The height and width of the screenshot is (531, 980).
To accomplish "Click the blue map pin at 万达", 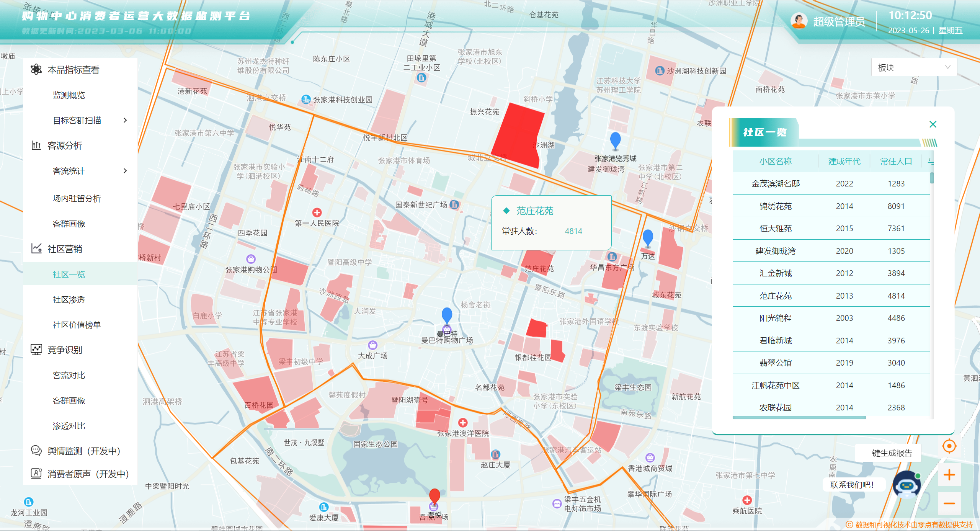I will point(648,237).
